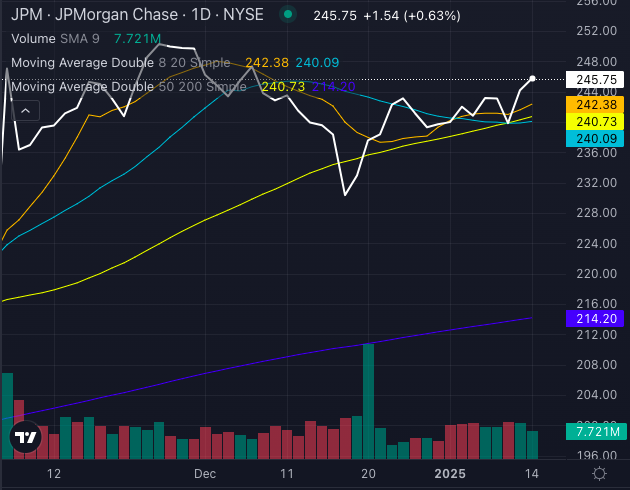This screenshot has height=490, width=630.
Task: Click the tall volume bar at 20
Action: [368, 401]
